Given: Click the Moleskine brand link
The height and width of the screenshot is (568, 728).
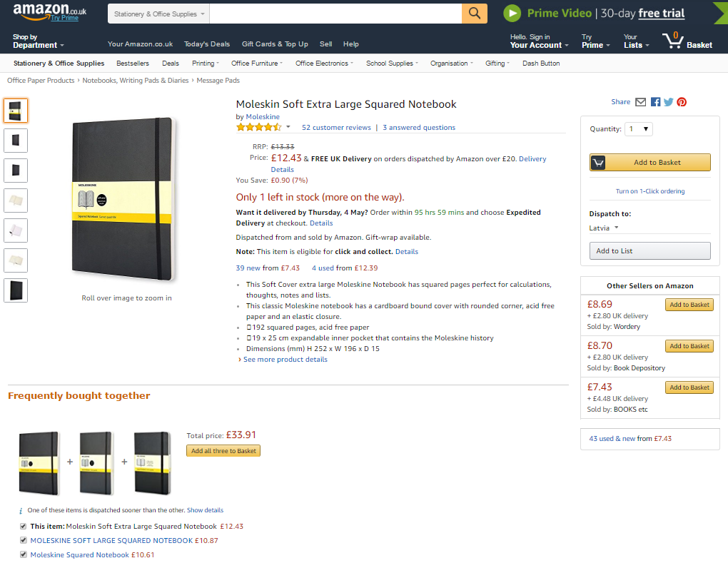Looking at the screenshot, I should (x=263, y=117).
